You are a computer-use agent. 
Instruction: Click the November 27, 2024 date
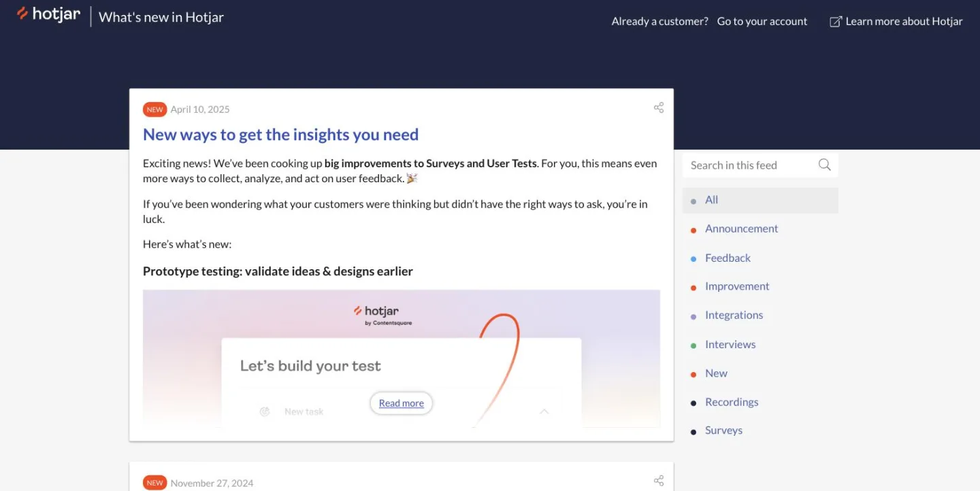(x=212, y=483)
